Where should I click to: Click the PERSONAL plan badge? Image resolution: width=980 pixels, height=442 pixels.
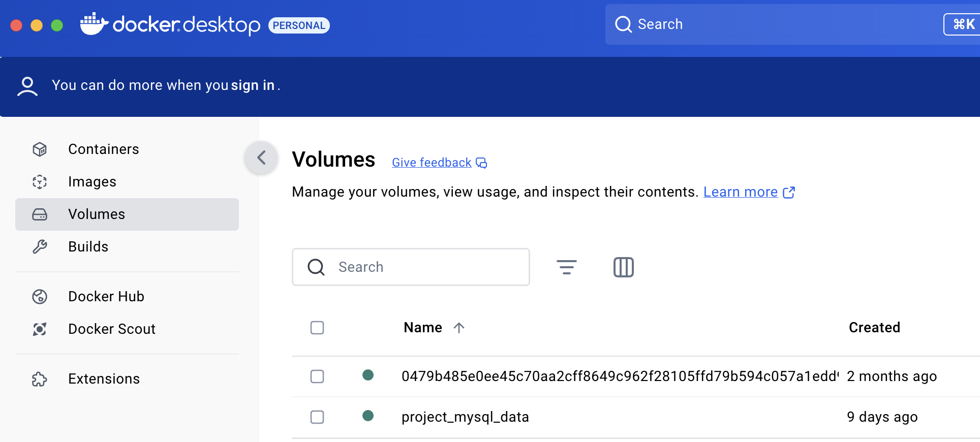[299, 25]
